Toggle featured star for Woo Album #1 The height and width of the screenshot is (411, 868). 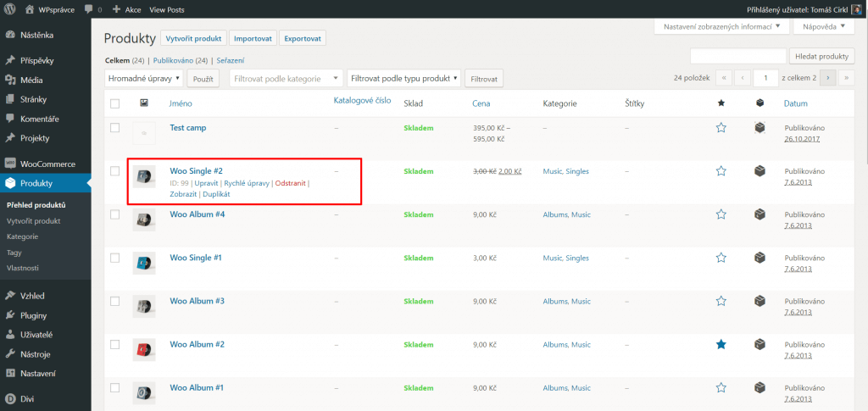pyautogui.click(x=721, y=387)
